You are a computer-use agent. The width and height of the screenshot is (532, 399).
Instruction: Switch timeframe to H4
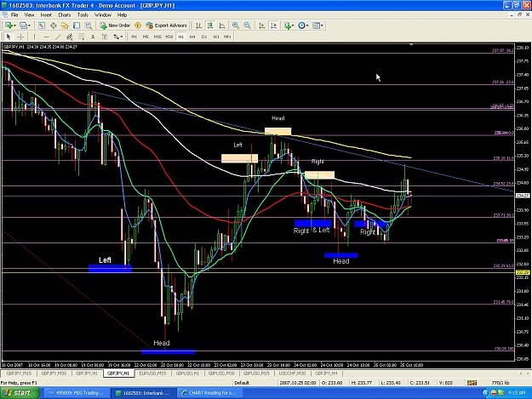pyautogui.click(x=192, y=37)
